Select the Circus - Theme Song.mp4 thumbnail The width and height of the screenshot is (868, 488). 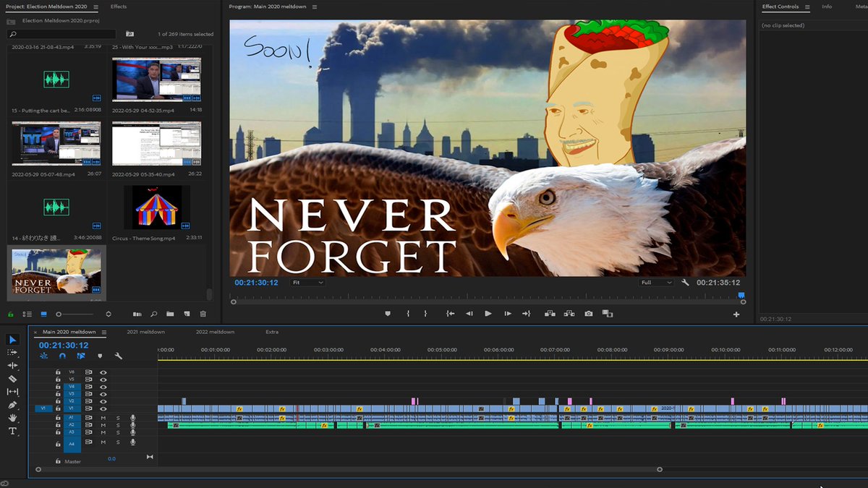157,207
